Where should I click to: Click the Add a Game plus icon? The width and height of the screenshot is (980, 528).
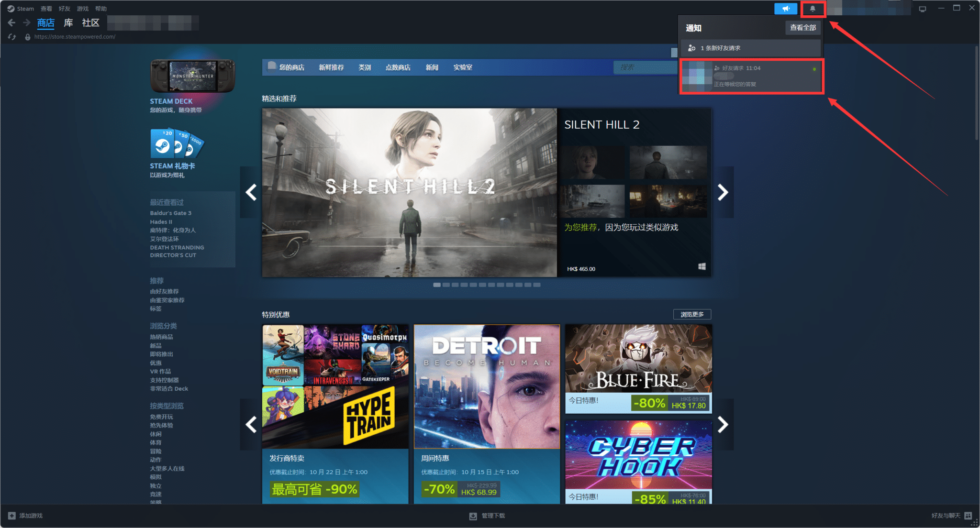coord(11,516)
